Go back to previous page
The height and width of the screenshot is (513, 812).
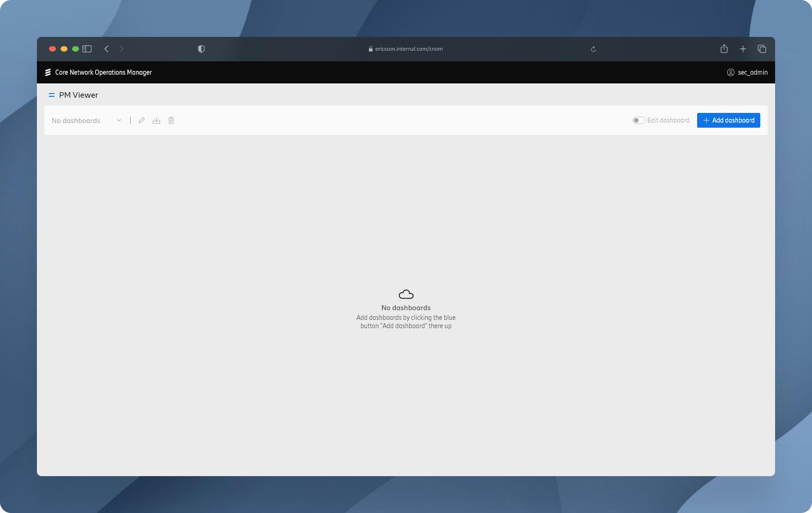107,49
